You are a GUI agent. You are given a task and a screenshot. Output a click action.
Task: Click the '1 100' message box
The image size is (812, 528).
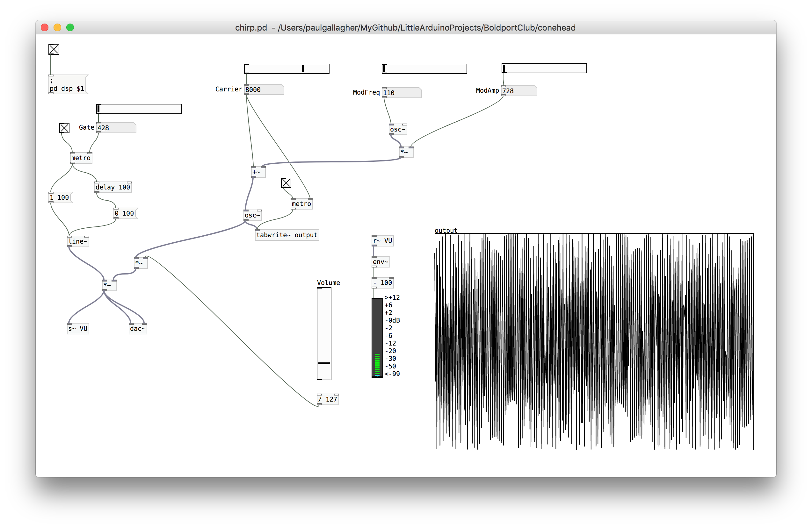pos(60,197)
